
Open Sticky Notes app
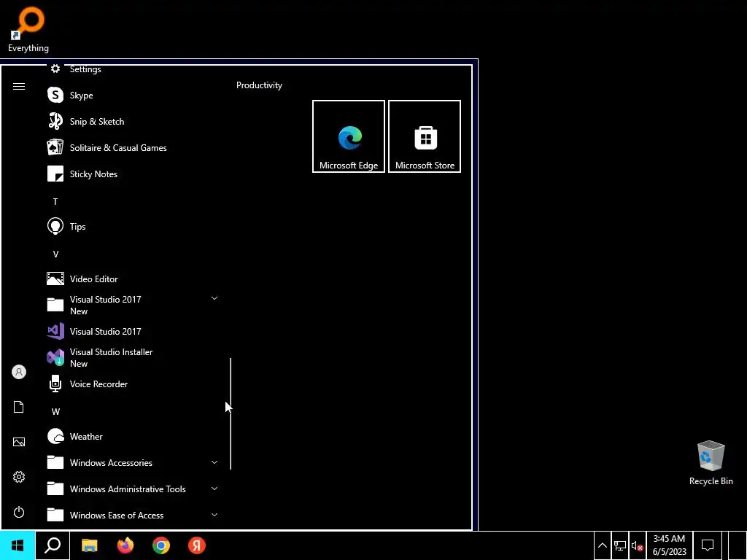[133, 174]
